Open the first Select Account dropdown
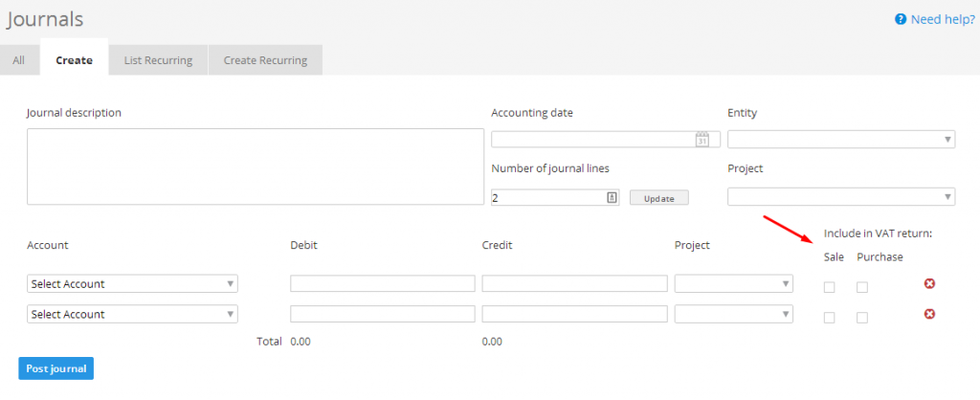The image size is (980, 400). (x=133, y=284)
